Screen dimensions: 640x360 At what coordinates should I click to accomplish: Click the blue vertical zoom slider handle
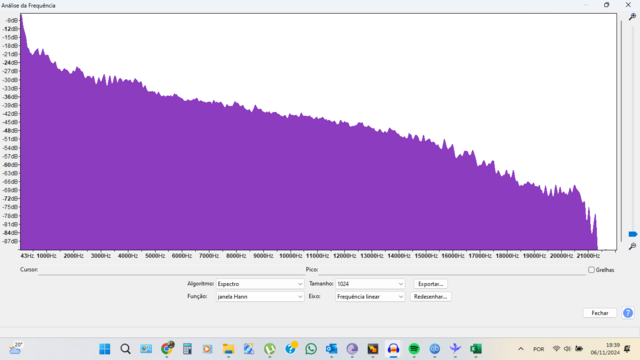click(633, 234)
